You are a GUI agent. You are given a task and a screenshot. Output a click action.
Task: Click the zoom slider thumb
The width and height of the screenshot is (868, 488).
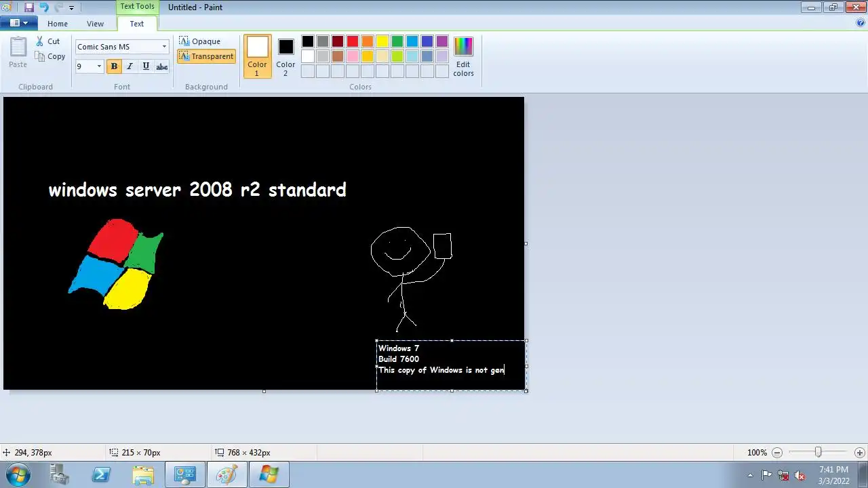point(818,452)
